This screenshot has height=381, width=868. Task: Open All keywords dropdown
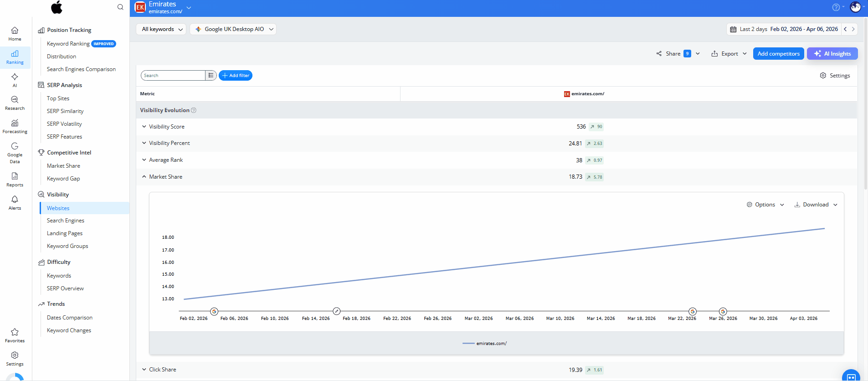[x=161, y=29]
